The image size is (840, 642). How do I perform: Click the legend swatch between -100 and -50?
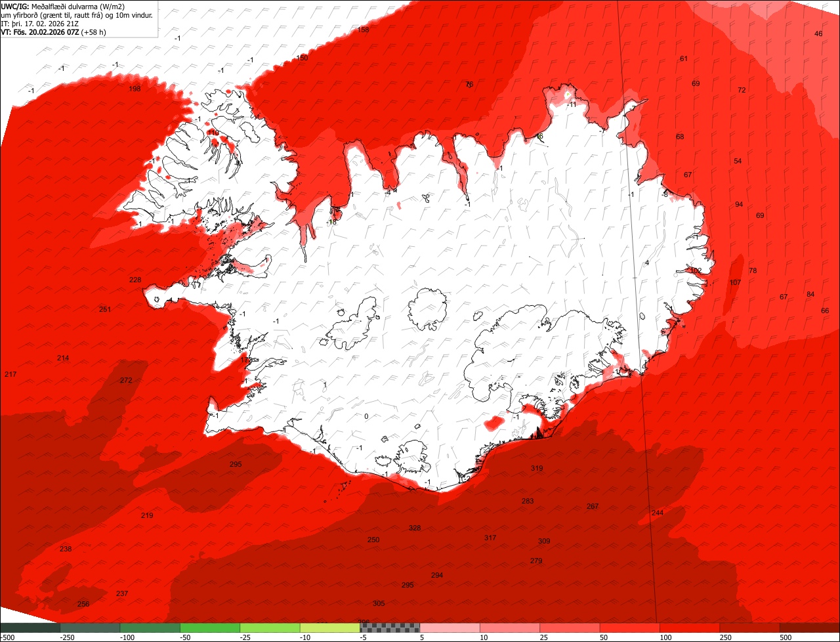pyautogui.click(x=150, y=628)
